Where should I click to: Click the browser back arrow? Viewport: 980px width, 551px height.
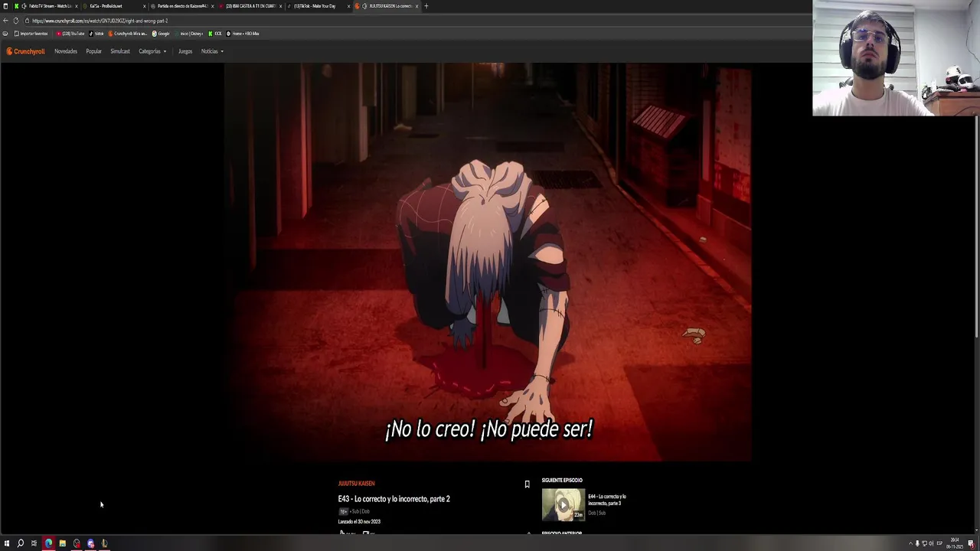[x=6, y=21]
